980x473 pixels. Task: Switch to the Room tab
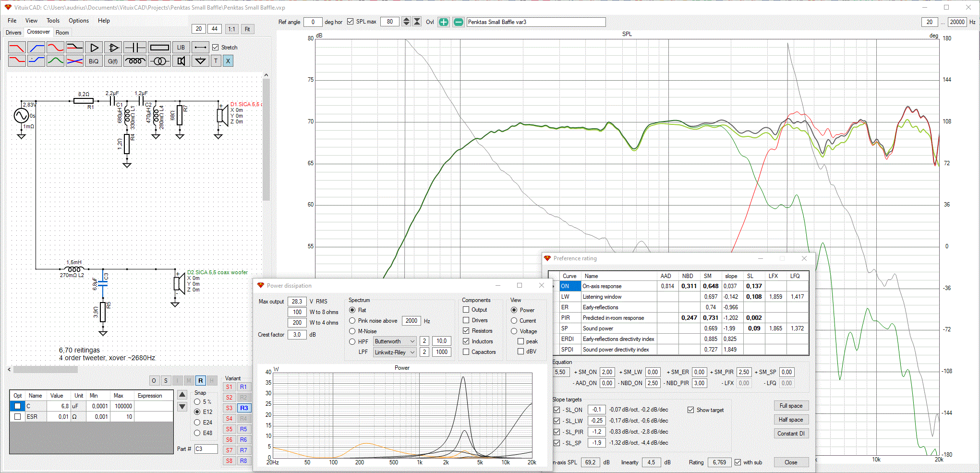click(x=62, y=33)
